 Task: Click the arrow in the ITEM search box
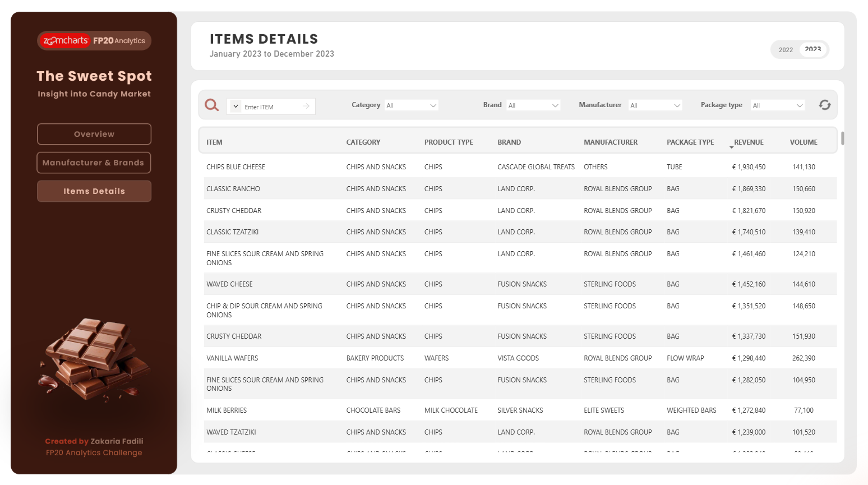point(306,106)
